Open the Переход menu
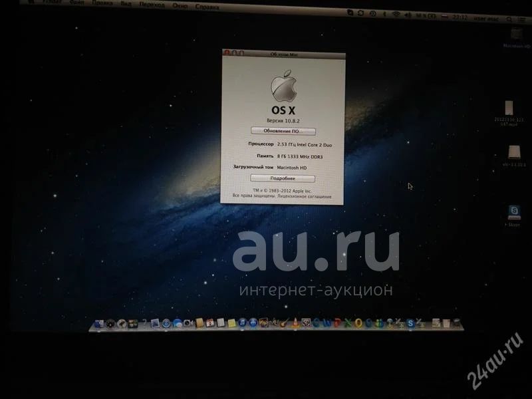 tap(152, 5)
